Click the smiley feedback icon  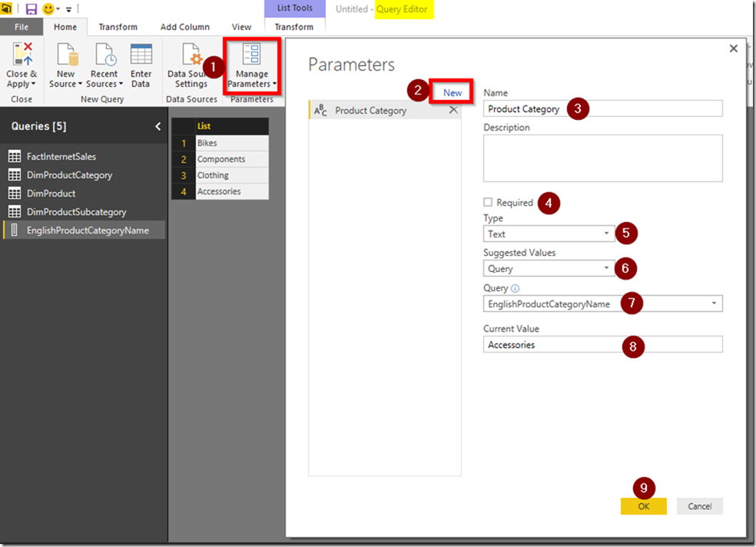(48, 8)
